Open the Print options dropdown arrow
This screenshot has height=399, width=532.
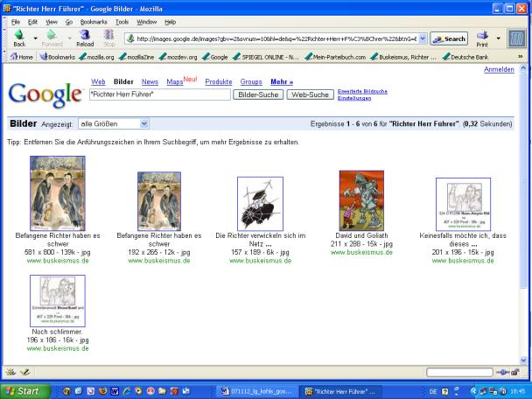pos(498,38)
